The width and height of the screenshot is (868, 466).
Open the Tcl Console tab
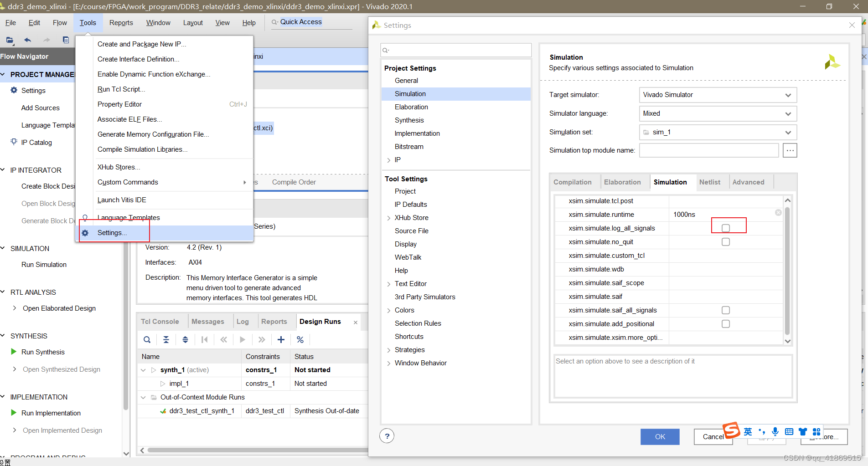coord(160,322)
